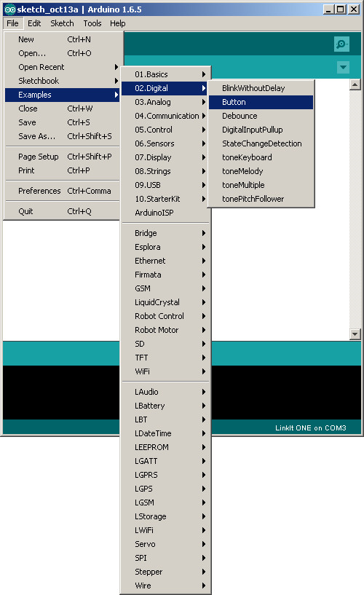Open the Serial Monitor magnifier icon
Screen dimensions: 364x595
pos(341,44)
